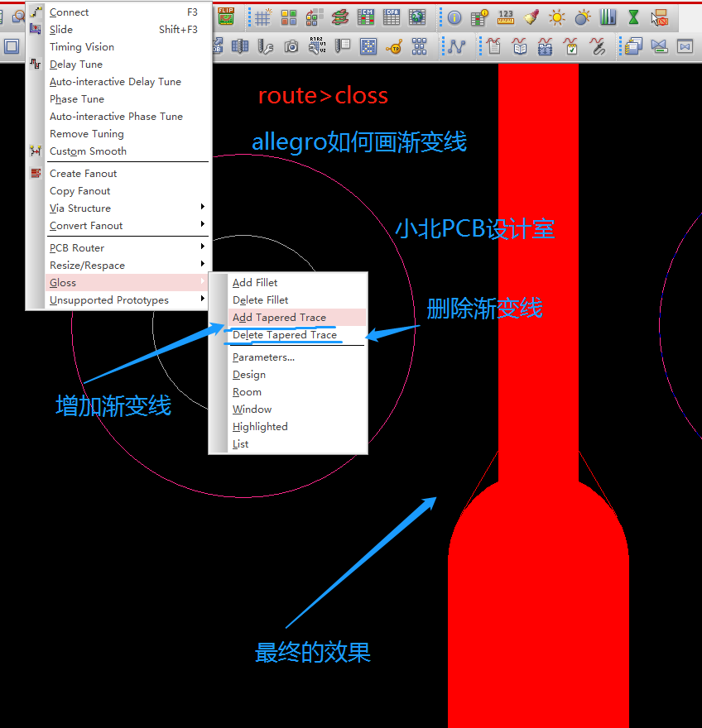Open the DFA spreadsheet icon
This screenshot has width=702, height=728.
(x=392, y=17)
